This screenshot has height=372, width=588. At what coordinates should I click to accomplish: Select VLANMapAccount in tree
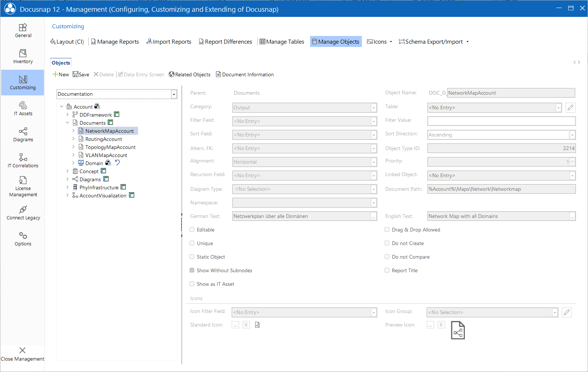tap(106, 155)
